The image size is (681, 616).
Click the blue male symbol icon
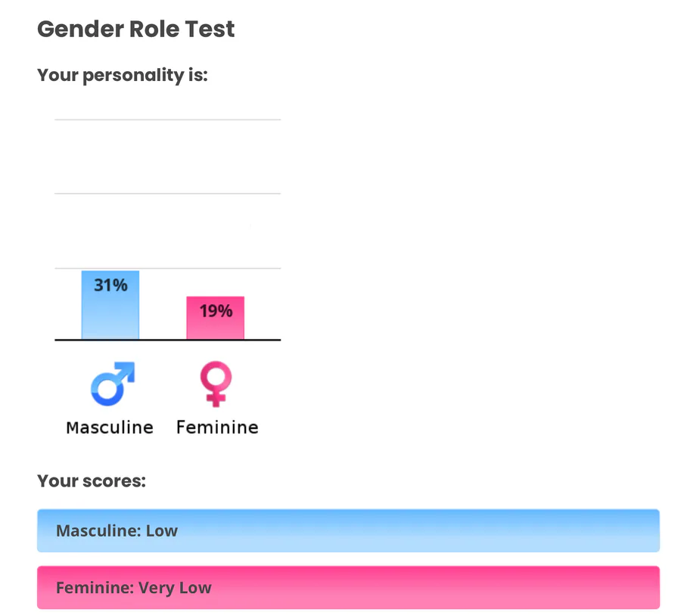tap(112, 384)
